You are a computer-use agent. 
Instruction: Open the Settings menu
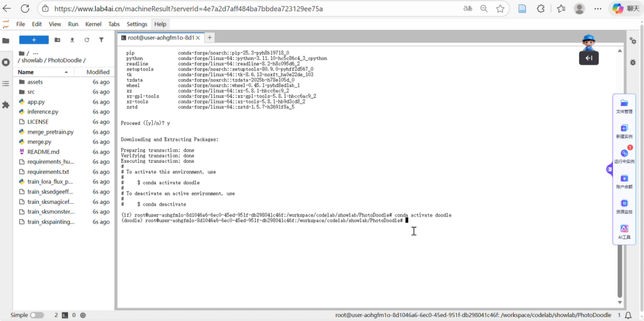pos(137,24)
